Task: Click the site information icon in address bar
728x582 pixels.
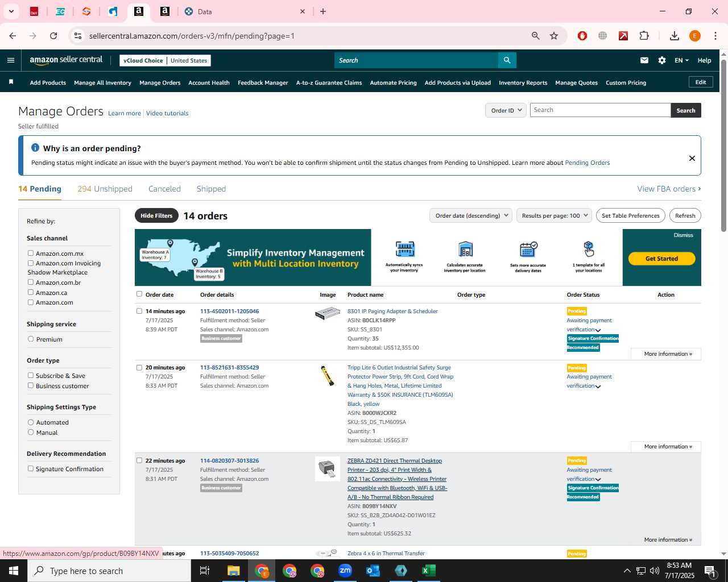Action: pyautogui.click(x=78, y=36)
